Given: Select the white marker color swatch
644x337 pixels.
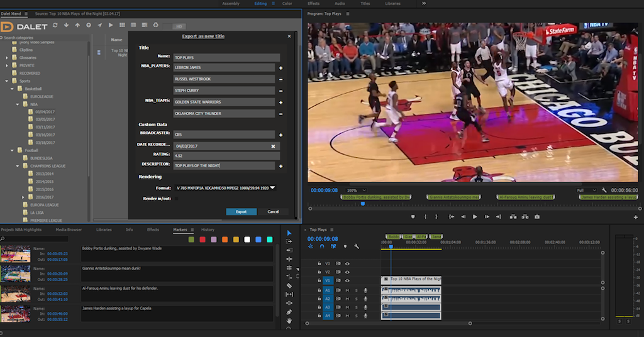Looking at the screenshot, I should coord(247,240).
